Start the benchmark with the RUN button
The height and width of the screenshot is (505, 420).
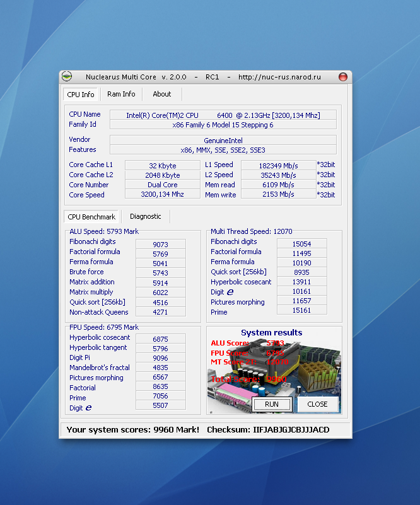coord(272,404)
